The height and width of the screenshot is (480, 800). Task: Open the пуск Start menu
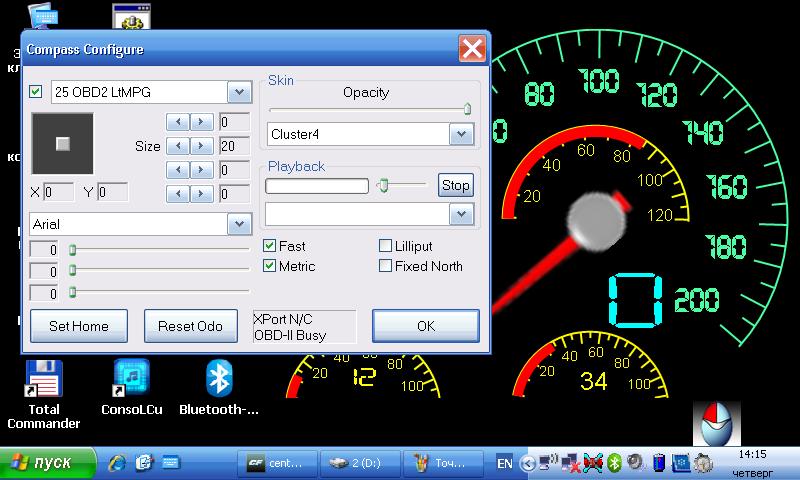[47, 463]
